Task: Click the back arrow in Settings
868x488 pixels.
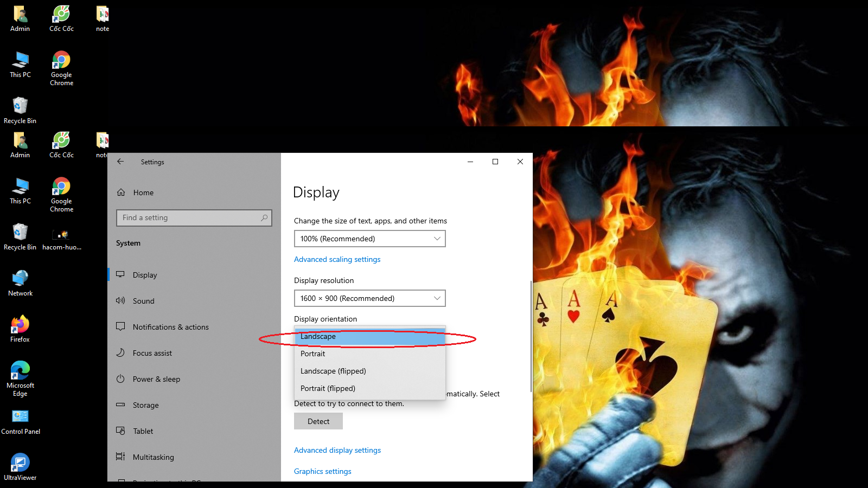Action: click(x=120, y=162)
